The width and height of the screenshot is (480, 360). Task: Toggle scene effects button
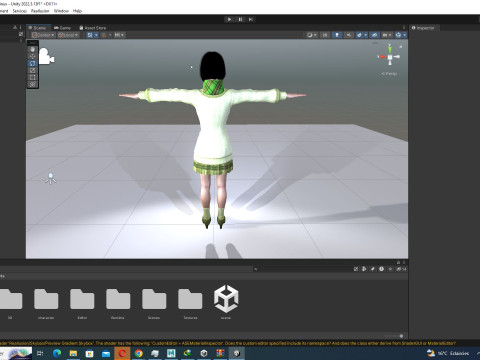pyautogui.click(x=359, y=35)
